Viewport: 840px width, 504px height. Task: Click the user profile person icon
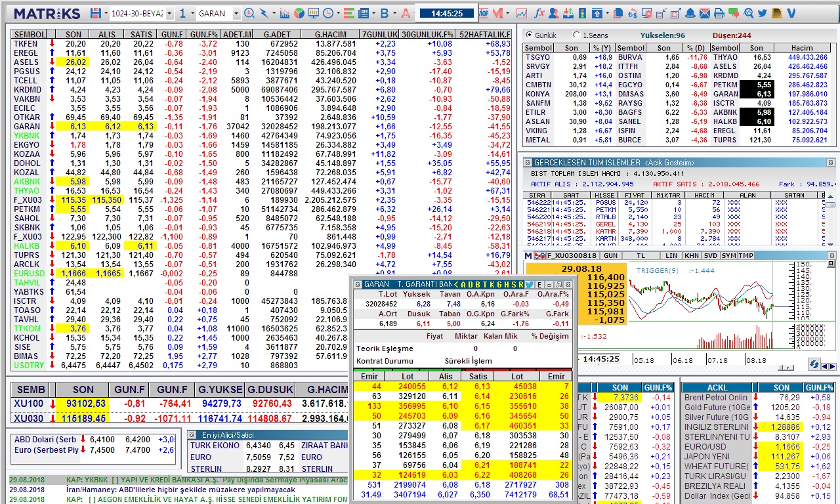[x=554, y=13]
